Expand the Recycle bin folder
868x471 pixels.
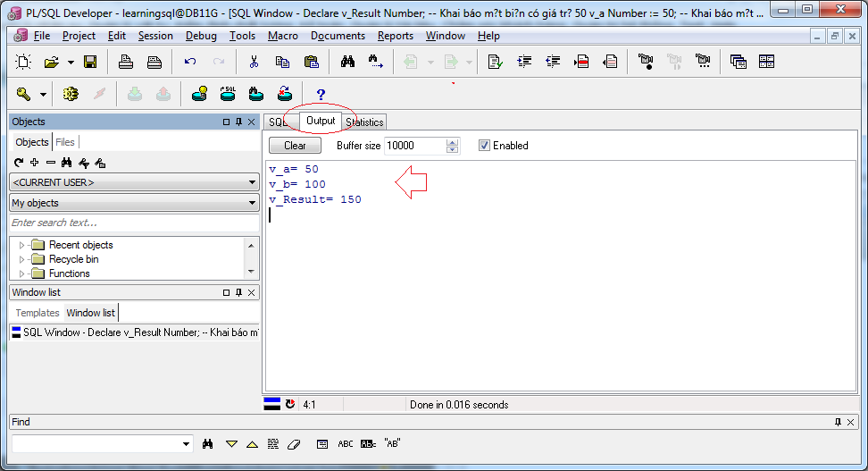coord(21,259)
